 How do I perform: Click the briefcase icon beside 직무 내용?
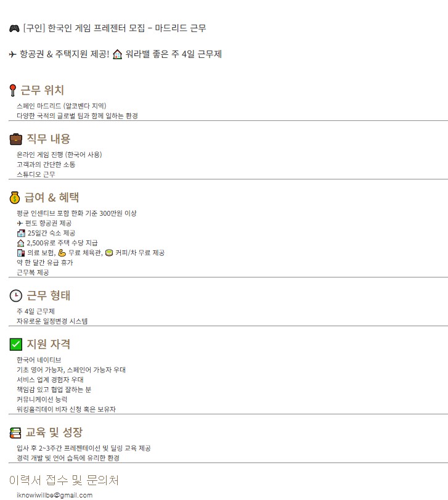15,139
